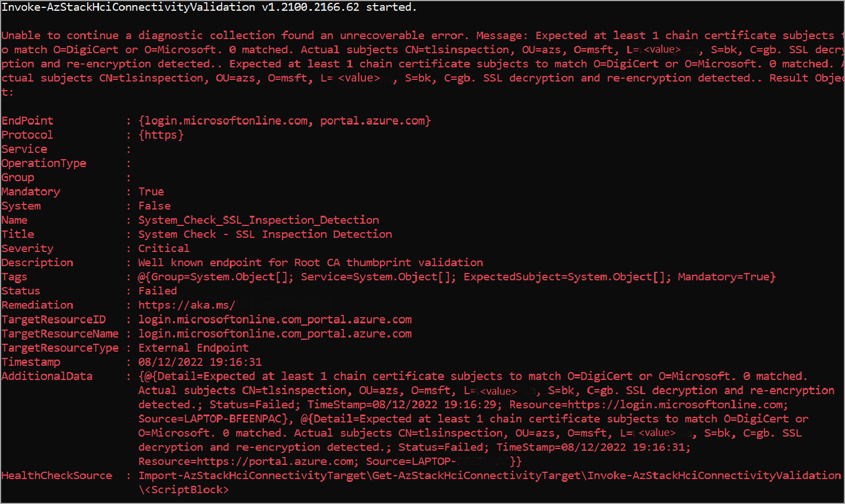Click the TargetResourceID value text
This screenshot has height=504, width=845.
click(x=275, y=319)
